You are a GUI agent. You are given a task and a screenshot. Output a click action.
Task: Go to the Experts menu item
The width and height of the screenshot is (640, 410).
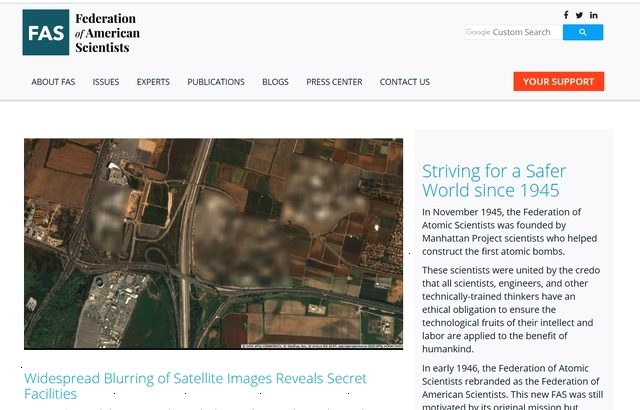[x=153, y=82]
